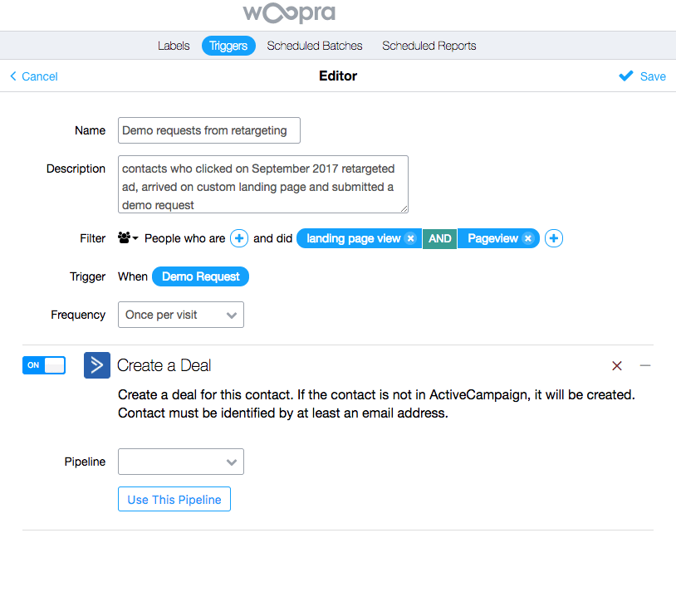676x616 pixels.
Task: Add another action filter with the plus icon
Action: click(x=553, y=238)
